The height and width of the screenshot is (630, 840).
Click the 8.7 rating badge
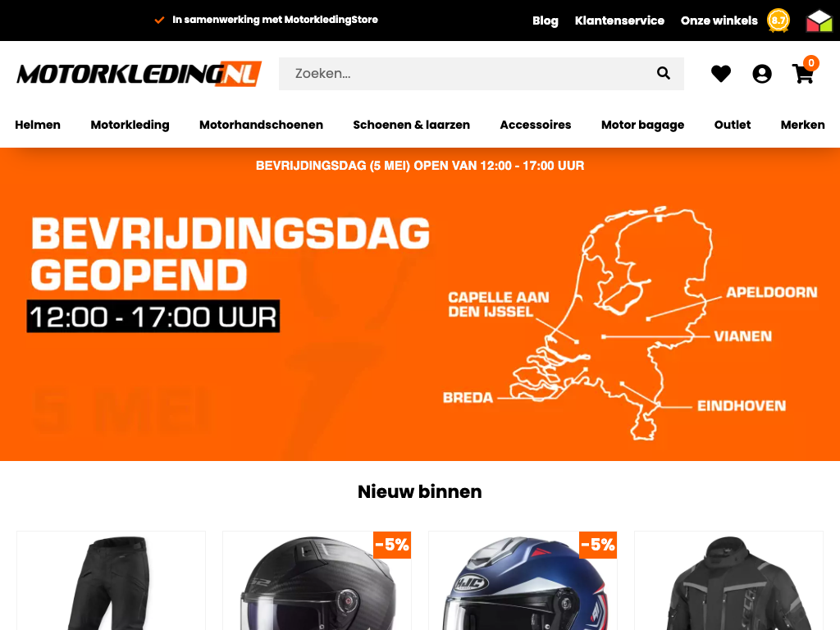tap(778, 21)
